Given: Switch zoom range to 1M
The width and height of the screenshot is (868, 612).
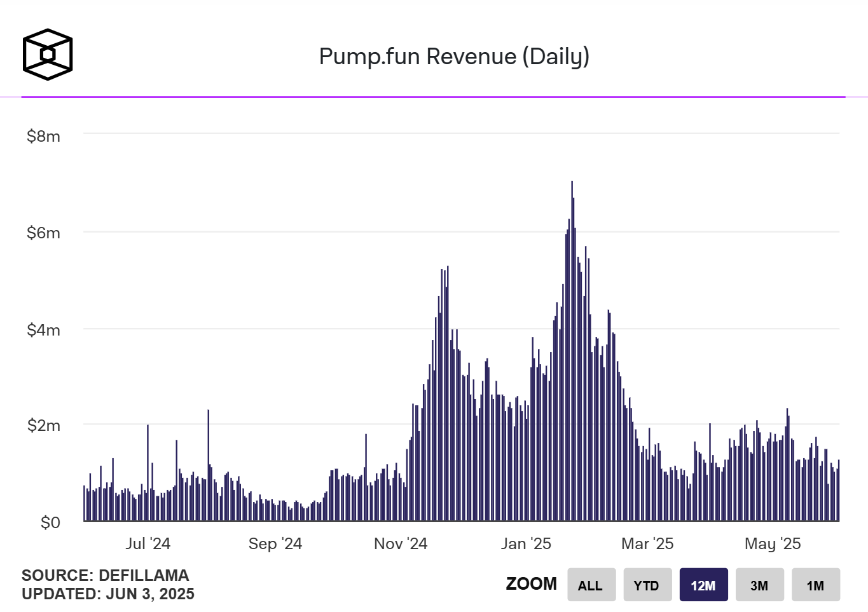Looking at the screenshot, I should 816,585.
